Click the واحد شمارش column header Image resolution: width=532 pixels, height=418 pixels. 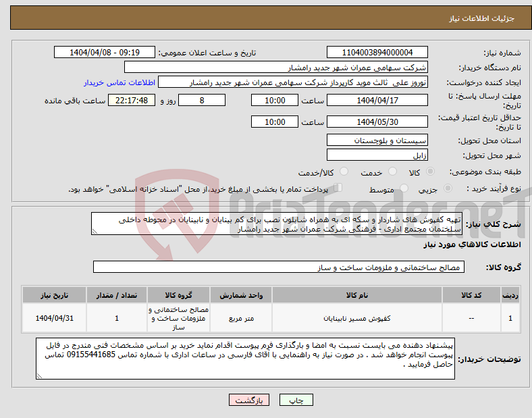pyautogui.click(x=241, y=295)
